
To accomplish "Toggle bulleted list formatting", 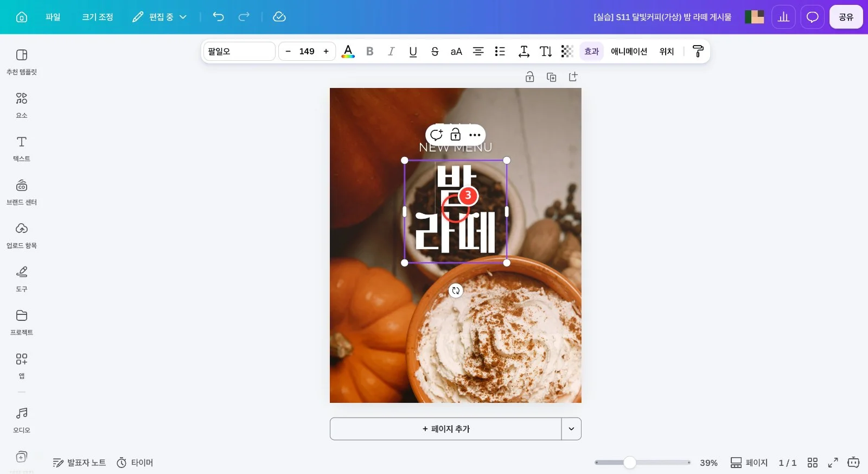I will click(500, 51).
